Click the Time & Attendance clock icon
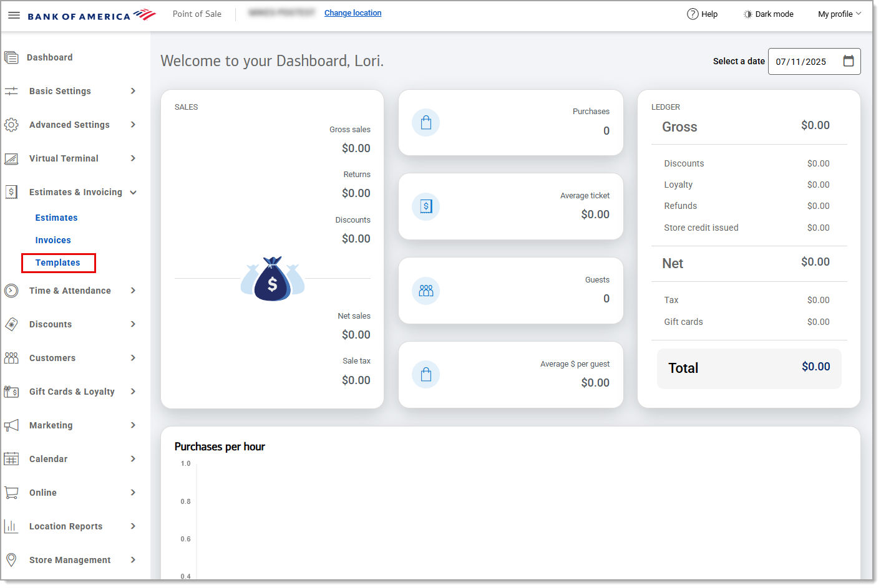Screen dimensions: 881x588 click(11, 291)
